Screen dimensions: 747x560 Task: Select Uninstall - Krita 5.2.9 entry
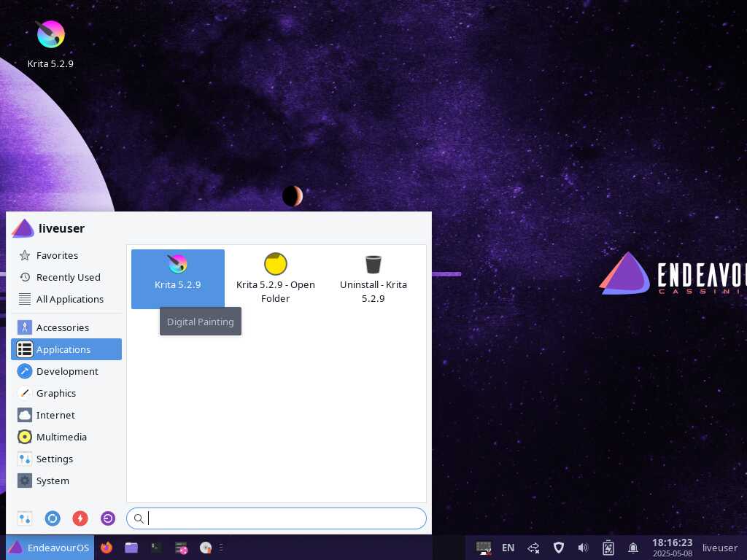tap(373, 279)
